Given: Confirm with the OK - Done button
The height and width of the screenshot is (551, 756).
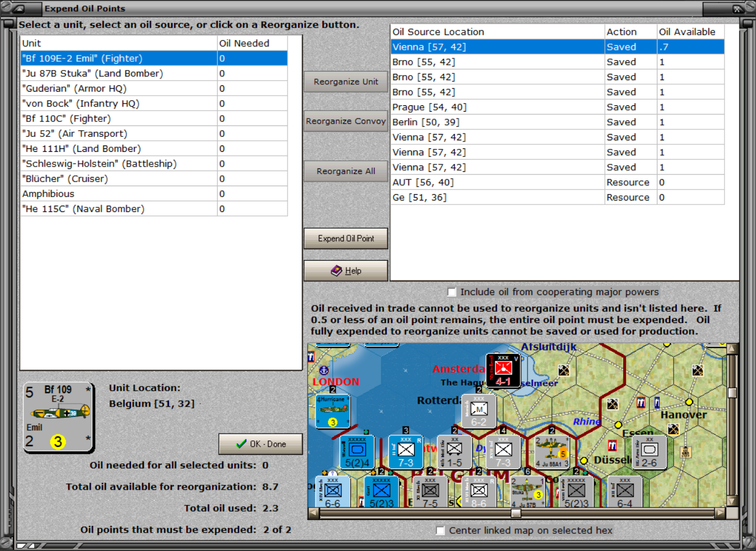Looking at the screenshot, I should [x=261, y=444].
